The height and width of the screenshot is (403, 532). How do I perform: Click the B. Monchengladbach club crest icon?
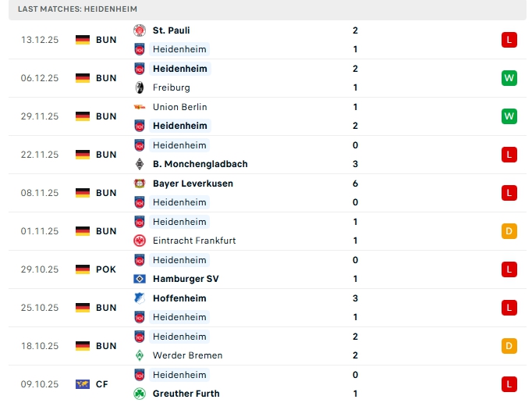click(x=140, y=164)
